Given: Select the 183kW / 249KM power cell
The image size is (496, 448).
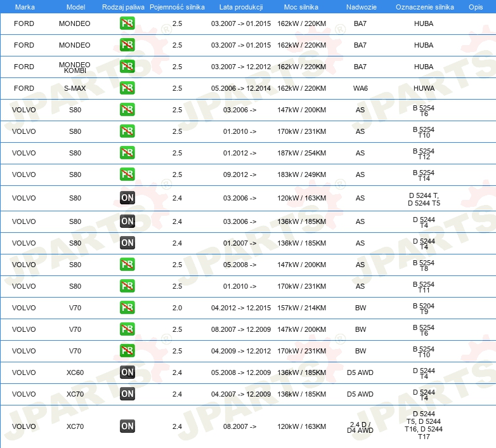Looking at the screenshot, I should pos(301,175).
